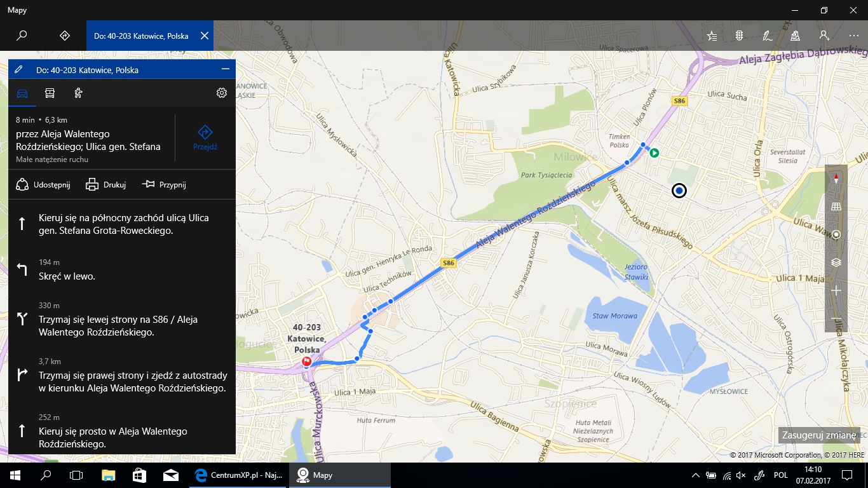The height and width of the screenshot is (488, 868).
Task: Close the 'Do: 40-203 Katowice' tab
Action: pyautogui.click(x=205, y=36)
